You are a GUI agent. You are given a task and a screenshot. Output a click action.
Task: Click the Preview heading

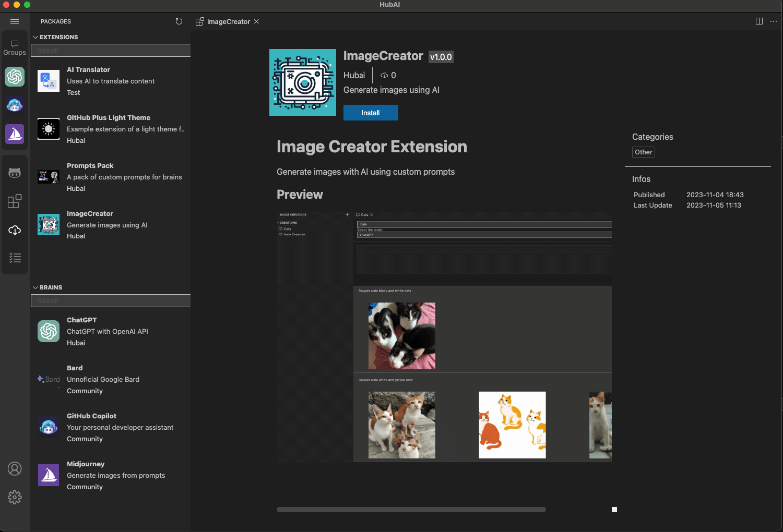pos(300,195)
